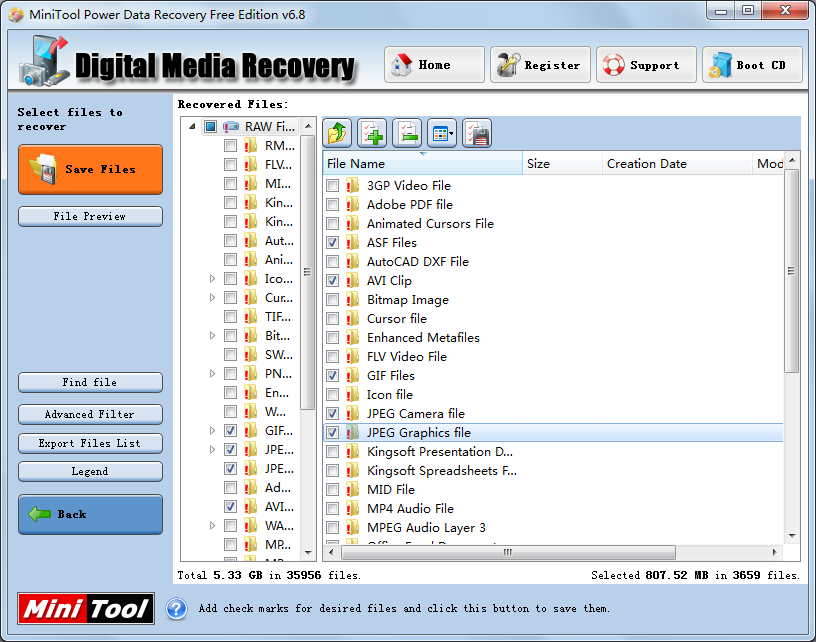
Task: Click the app icon in title bar
Action: (16, 15)
